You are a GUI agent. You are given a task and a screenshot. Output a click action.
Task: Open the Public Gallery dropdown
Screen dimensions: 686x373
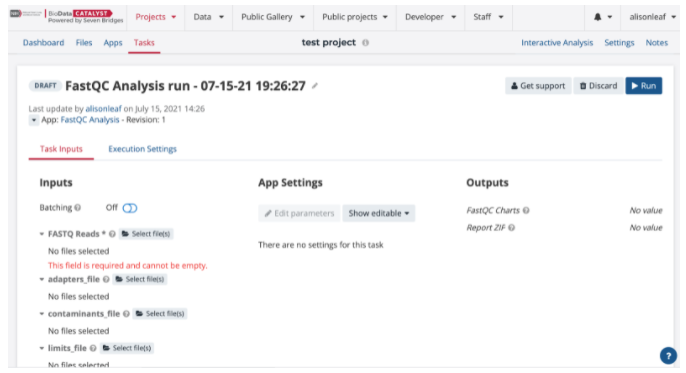[x=273, y=17]
